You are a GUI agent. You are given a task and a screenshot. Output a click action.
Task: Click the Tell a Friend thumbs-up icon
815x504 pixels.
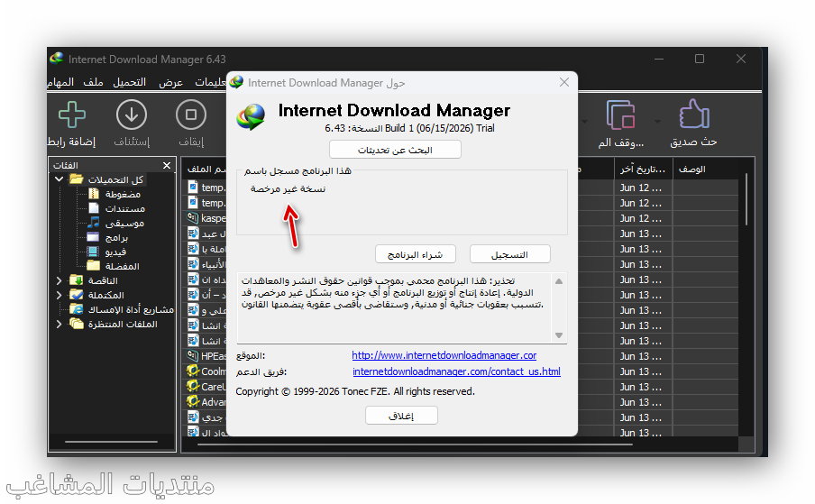pos(694,115)
